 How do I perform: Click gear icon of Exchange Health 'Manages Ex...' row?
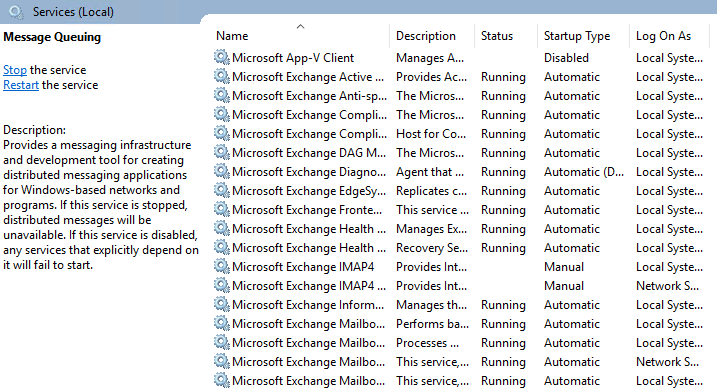pos(222,228)
